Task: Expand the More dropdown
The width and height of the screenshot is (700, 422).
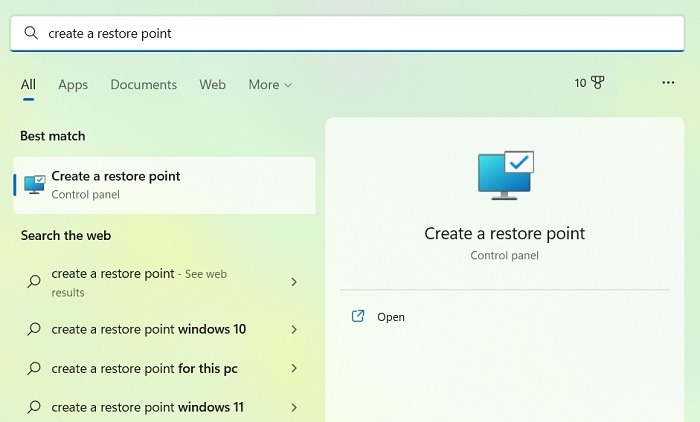Action: pyautogui.click(x=270, y=84)
